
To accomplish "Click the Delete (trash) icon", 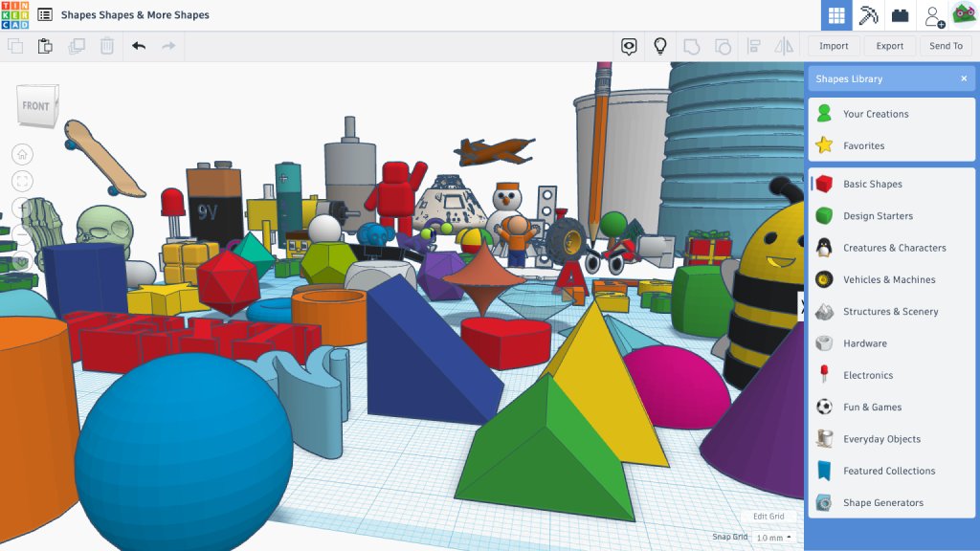I will (105, 45).
